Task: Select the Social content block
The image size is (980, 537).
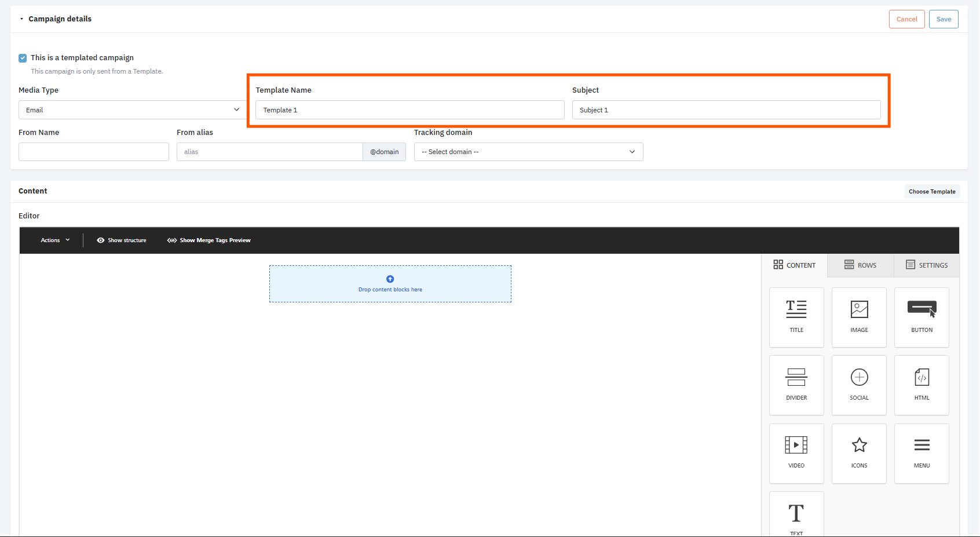Action: tap(858, 385)
